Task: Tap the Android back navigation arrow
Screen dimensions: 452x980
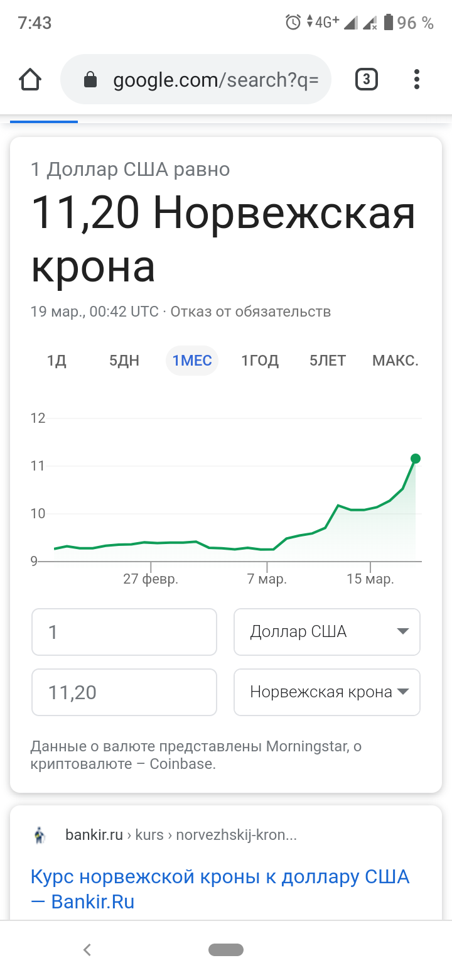Action: click(x=87, y=950)
